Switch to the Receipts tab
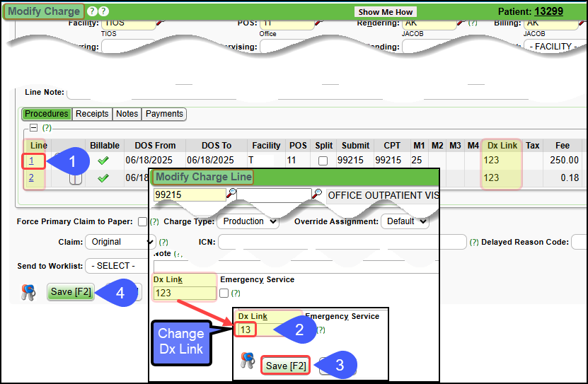588x384 pixels. (92, 114)
